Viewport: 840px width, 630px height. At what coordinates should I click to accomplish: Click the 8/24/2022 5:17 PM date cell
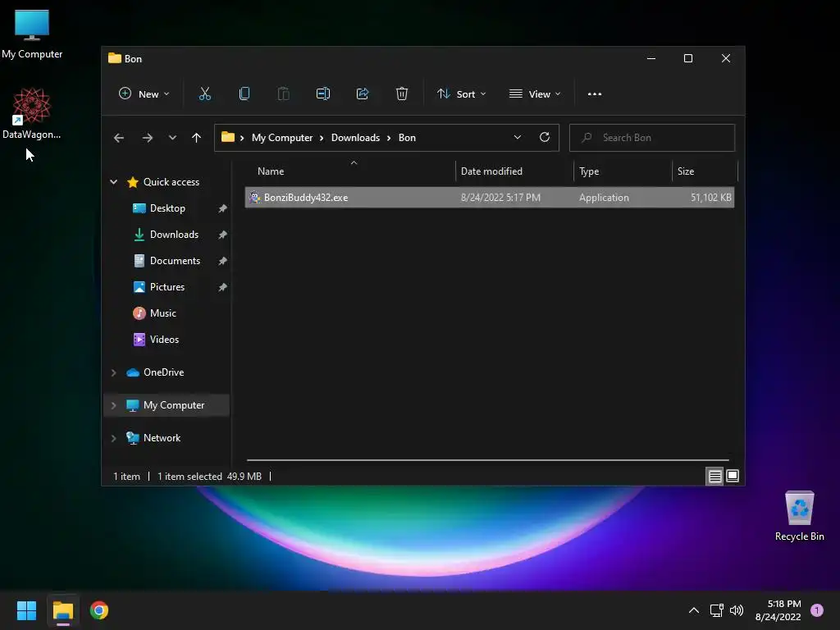pyautogui.click(x=500, y=197)
